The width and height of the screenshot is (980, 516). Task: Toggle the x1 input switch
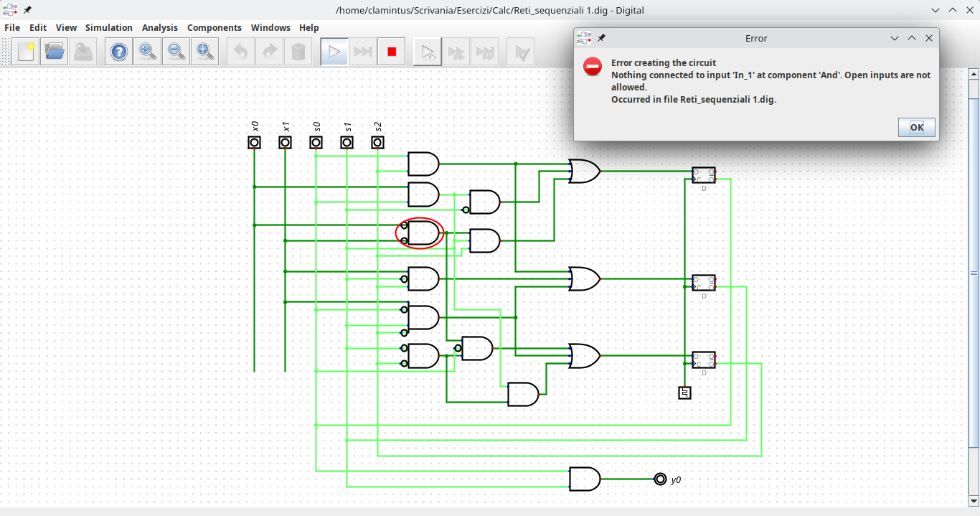tap(285, 142)
